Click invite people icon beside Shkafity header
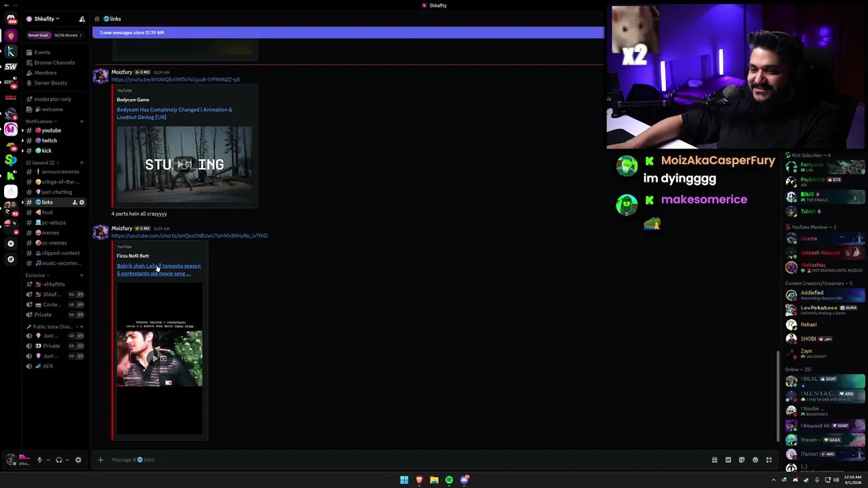The image size is (868, 488). click(x=82, y=19)
